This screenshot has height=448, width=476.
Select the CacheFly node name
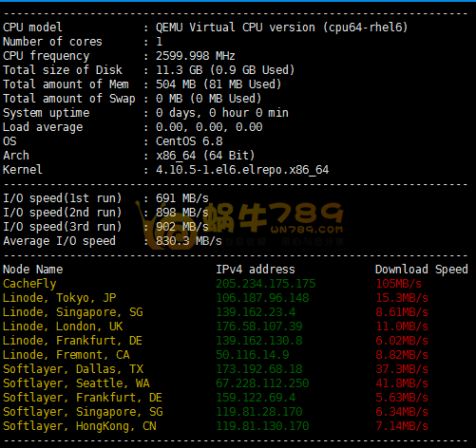(x=29, y=284)
